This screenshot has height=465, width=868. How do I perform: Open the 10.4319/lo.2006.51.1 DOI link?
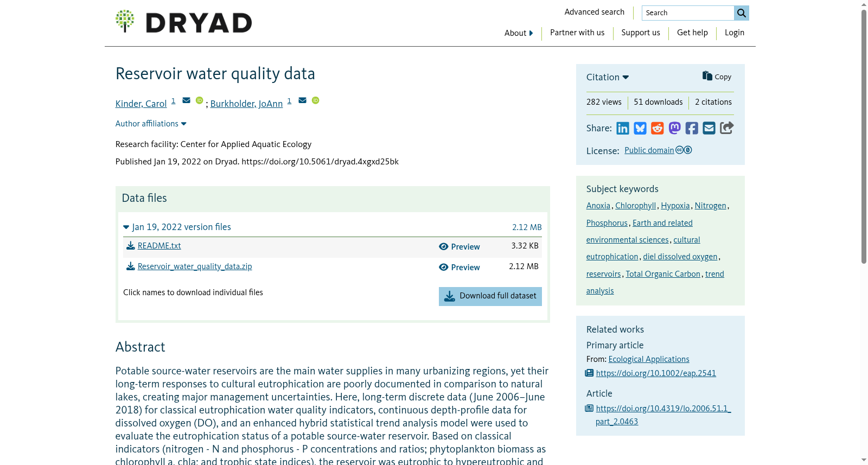[663, 415]
